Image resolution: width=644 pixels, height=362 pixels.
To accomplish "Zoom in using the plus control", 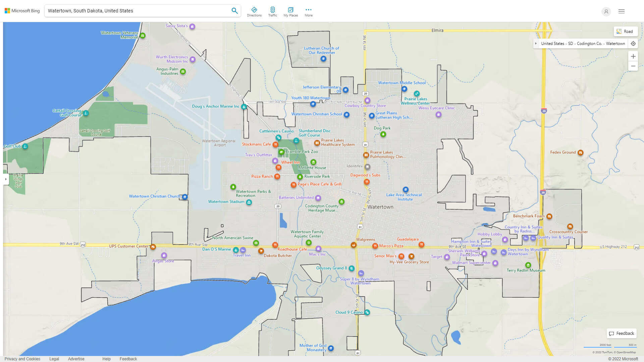I will (633, 56).
